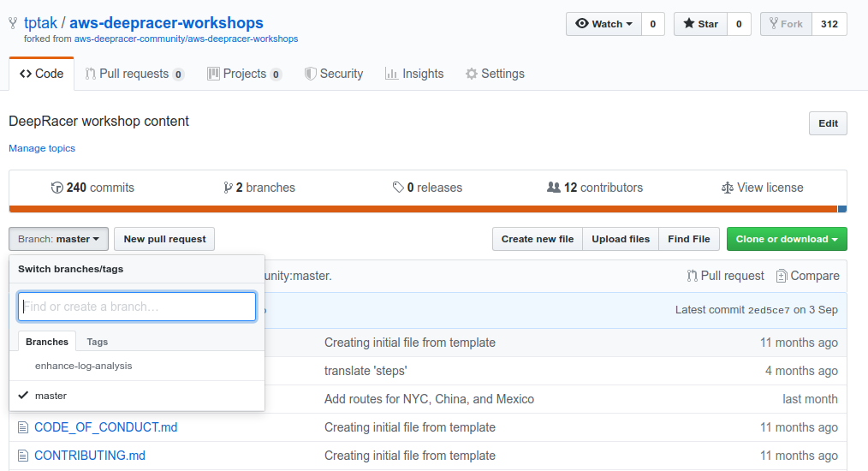Click Upload files button
Viewport: 868px width, 471px height.
click(x=621, y=239)
